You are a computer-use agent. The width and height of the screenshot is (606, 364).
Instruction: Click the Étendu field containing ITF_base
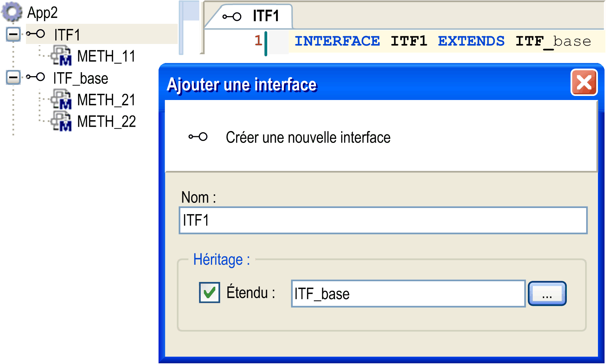point(408,294)
